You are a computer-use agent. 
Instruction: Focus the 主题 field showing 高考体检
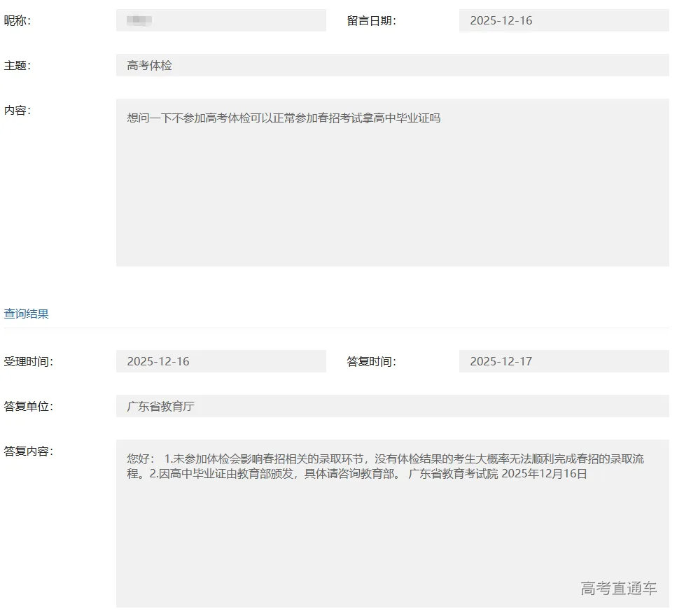pyautogui.click(x=392, y=65)
